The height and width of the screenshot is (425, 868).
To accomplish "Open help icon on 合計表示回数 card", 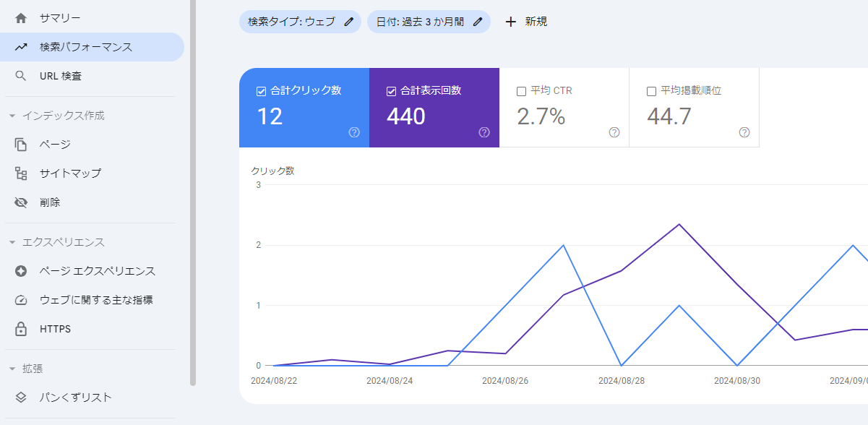I will click(484, 132).
